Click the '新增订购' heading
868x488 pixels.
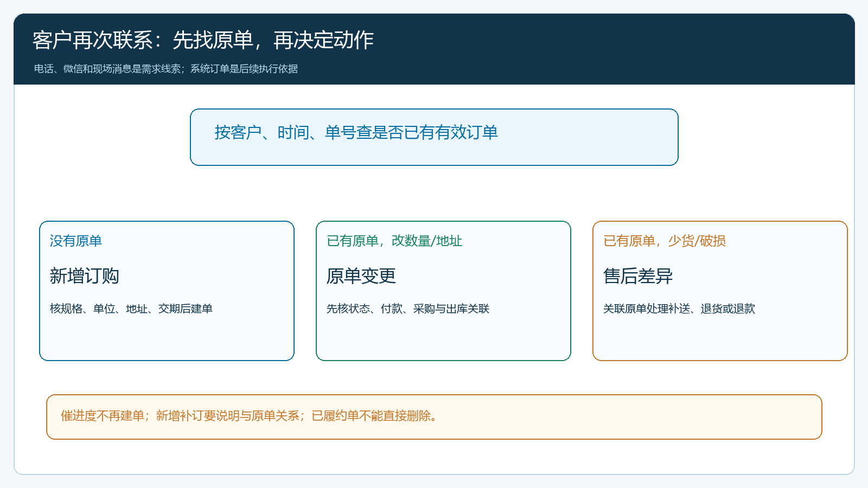tap(84, 276)
